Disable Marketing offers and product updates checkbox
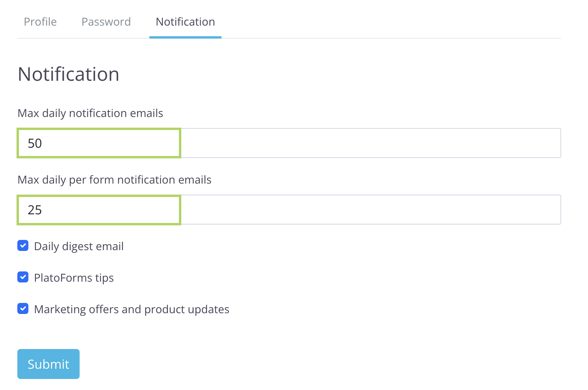 [23, 309]
